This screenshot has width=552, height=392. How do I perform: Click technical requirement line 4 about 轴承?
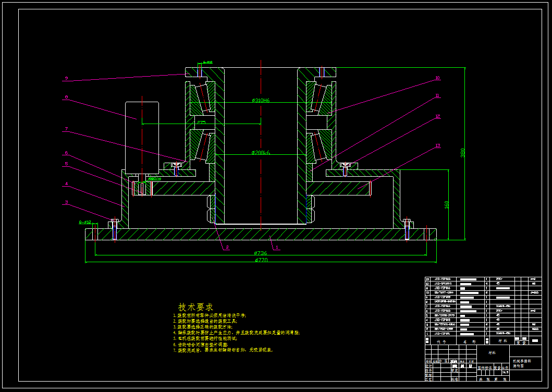pos(236,333)
